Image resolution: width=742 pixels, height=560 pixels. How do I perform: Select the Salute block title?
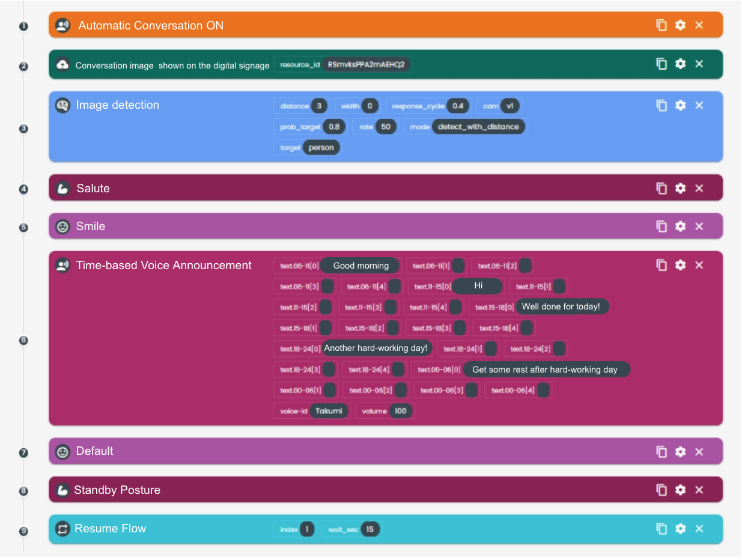click(93, 188)
